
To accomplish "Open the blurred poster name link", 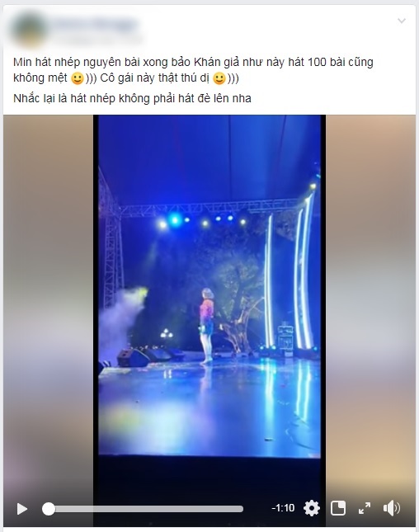I will coord(94,25).
